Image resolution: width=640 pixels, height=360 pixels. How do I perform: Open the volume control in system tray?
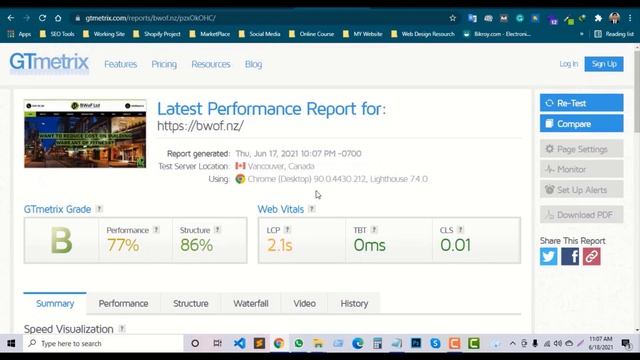[x=558, y=344]
